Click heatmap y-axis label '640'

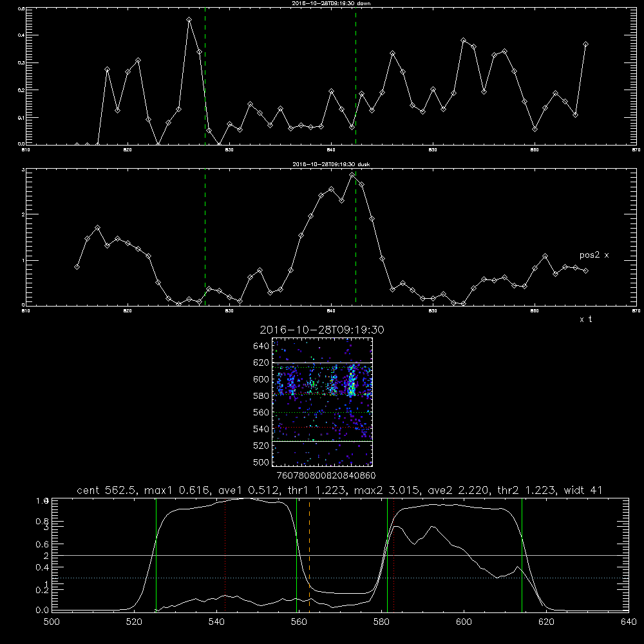(x=261, y=346)
